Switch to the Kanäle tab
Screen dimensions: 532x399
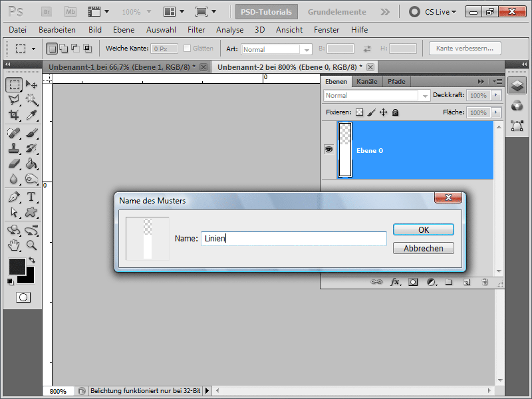coord(367,81)
